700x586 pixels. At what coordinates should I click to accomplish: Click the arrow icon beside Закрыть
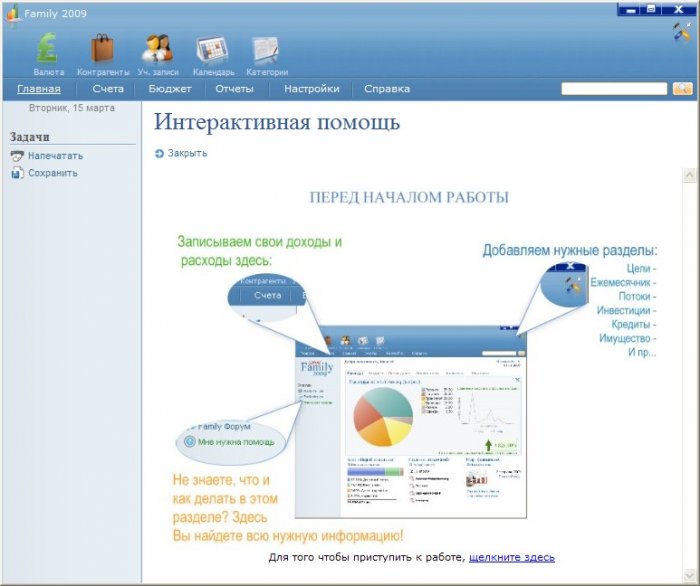pyautogui.click(x=159, y=154)
